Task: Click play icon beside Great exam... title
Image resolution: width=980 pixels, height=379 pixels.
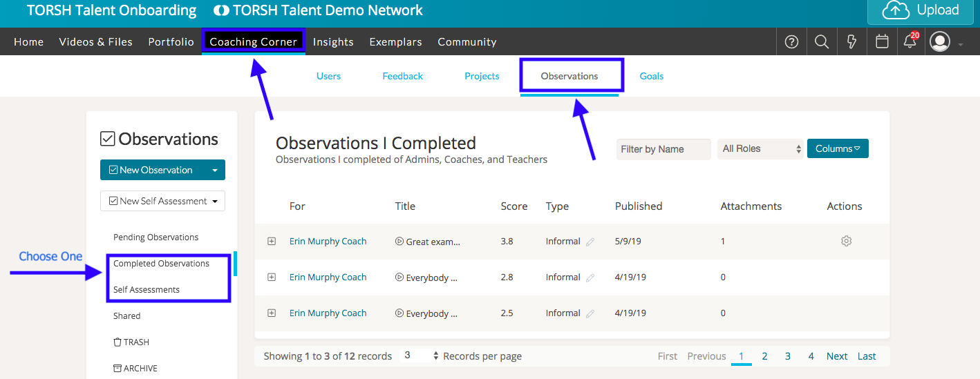Action: [399, 242]
